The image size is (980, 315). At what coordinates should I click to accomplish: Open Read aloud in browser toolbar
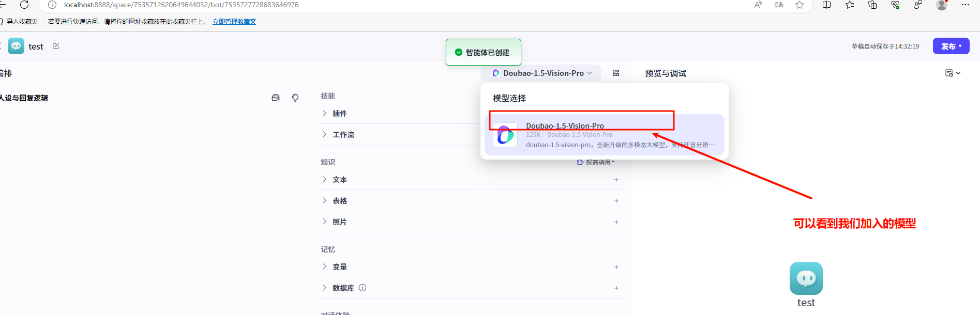[758, 5]
